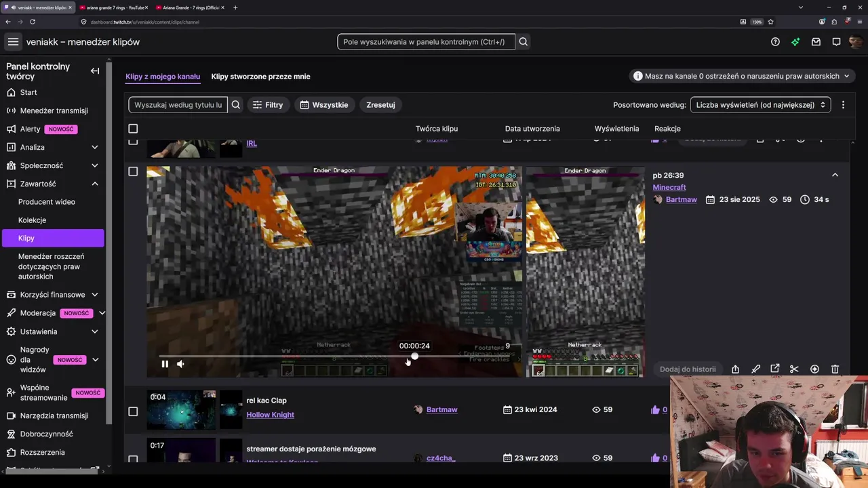Open the user profile avatar menu

(x=856, y=42)
